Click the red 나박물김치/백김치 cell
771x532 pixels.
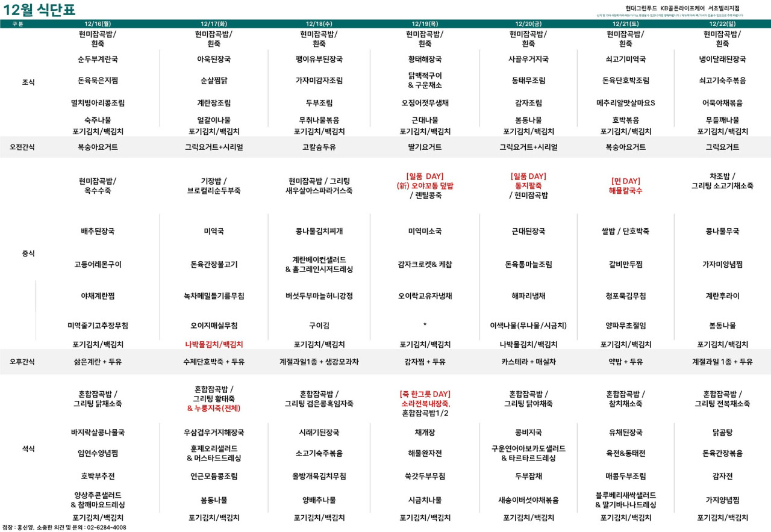click(x=214, y=345)
